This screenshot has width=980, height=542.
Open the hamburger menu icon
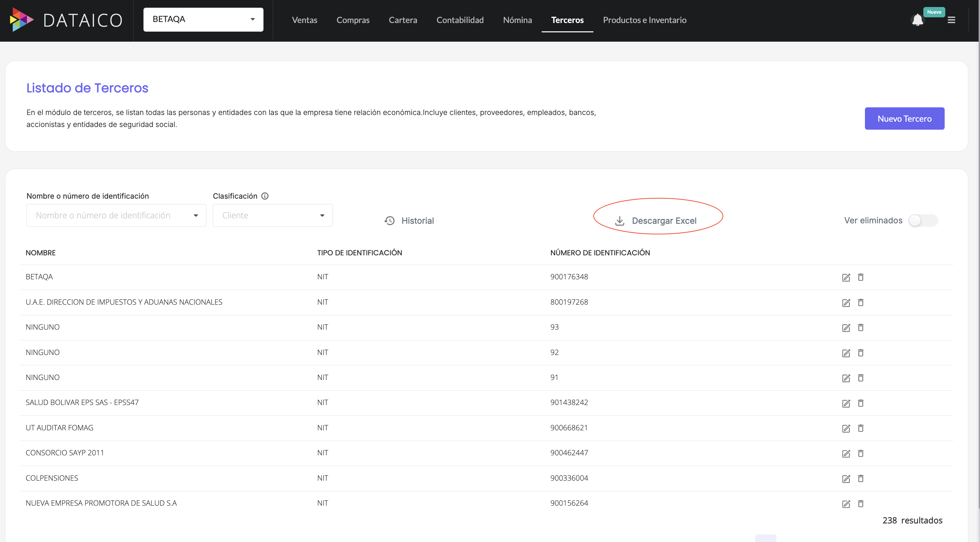click(951, 20)
